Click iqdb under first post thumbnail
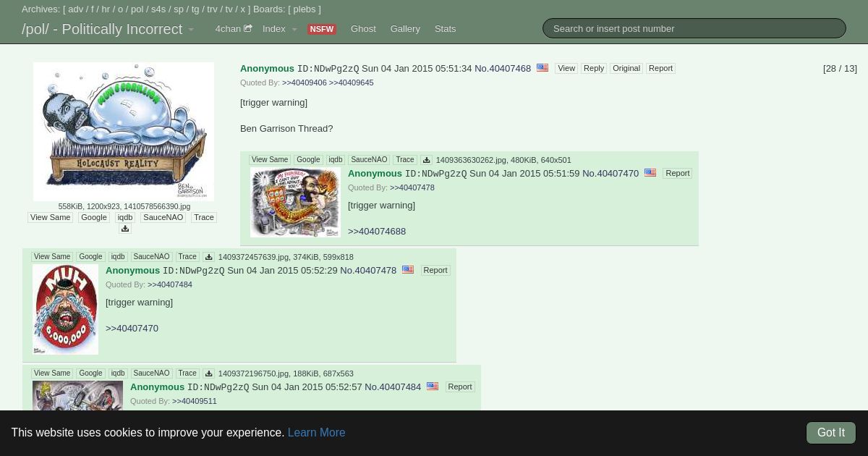 pos(125,217)
